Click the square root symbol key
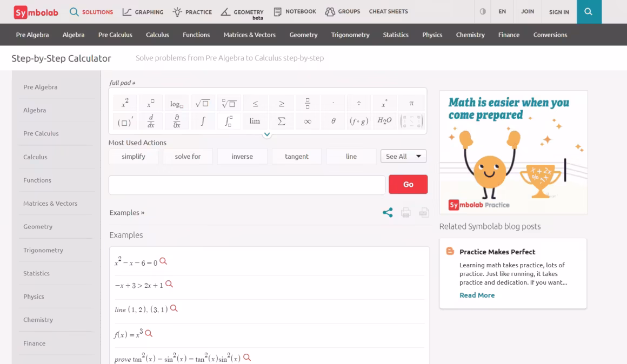Viewport: 627px width, 364px height. tap(203, 103)
